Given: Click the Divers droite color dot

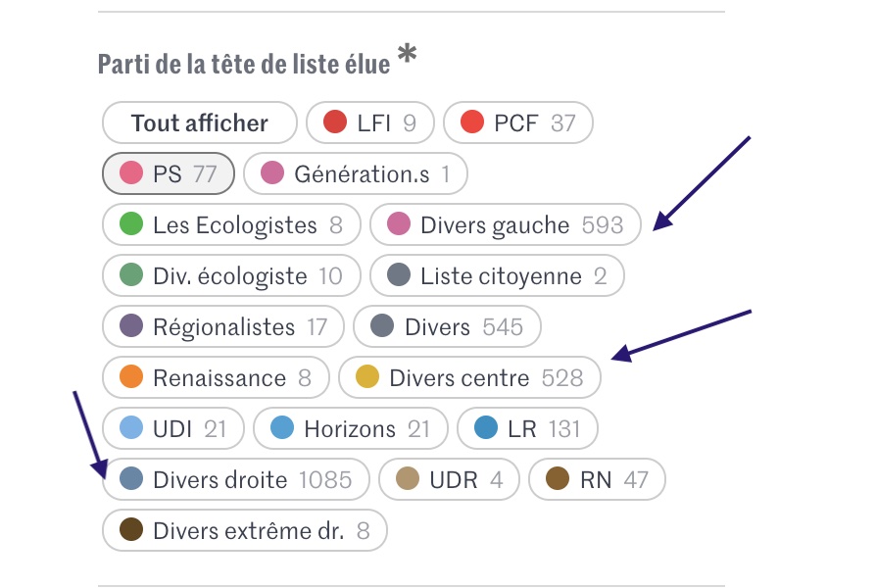Looking at the screenshot, I should [x=131, y=480].
